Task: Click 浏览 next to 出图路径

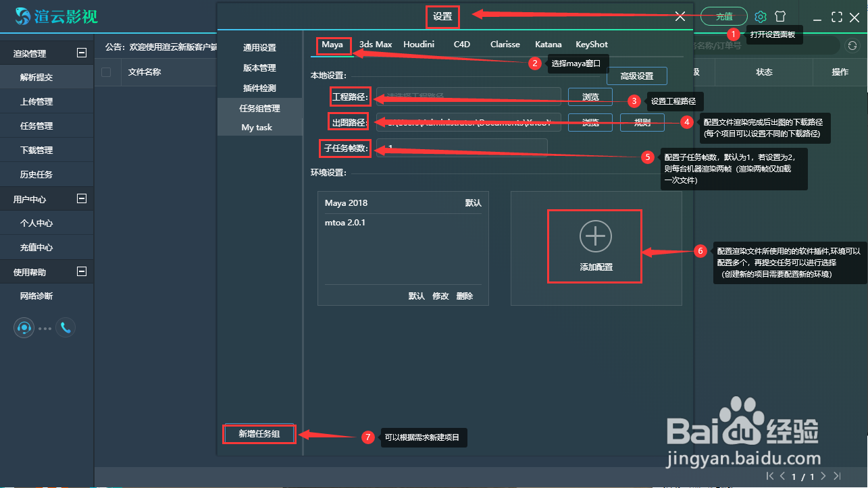Action: [x=590, y=123]
